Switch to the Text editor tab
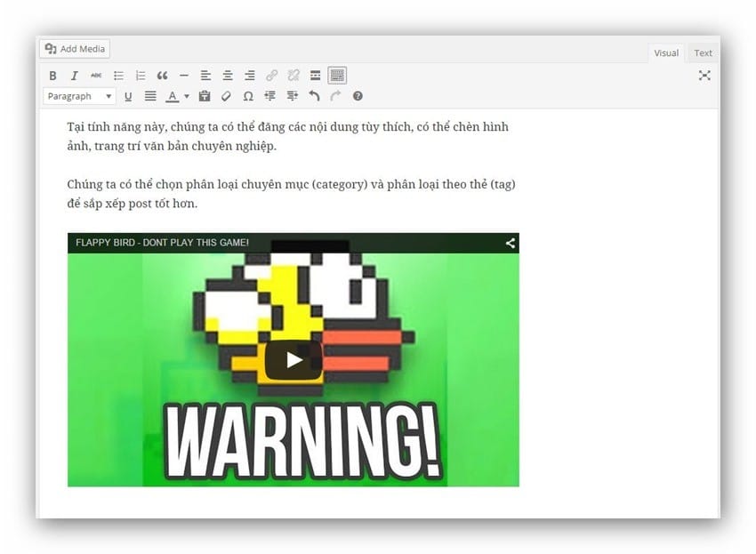Image resolution: width=756 pixels, height=554 pixels. (703, 53)
